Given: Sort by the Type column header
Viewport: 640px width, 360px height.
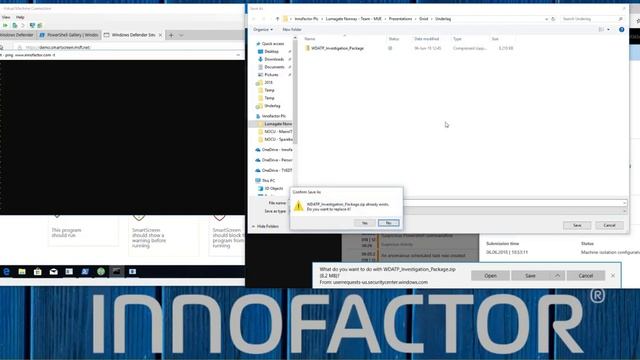Looking at the screenshot, I should (x=457, y=39).
